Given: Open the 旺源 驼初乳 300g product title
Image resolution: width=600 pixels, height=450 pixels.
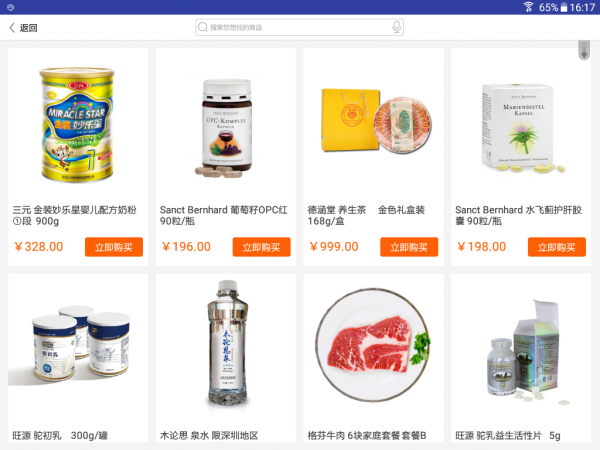Looking at the screenshot, I should pos(60,435).
